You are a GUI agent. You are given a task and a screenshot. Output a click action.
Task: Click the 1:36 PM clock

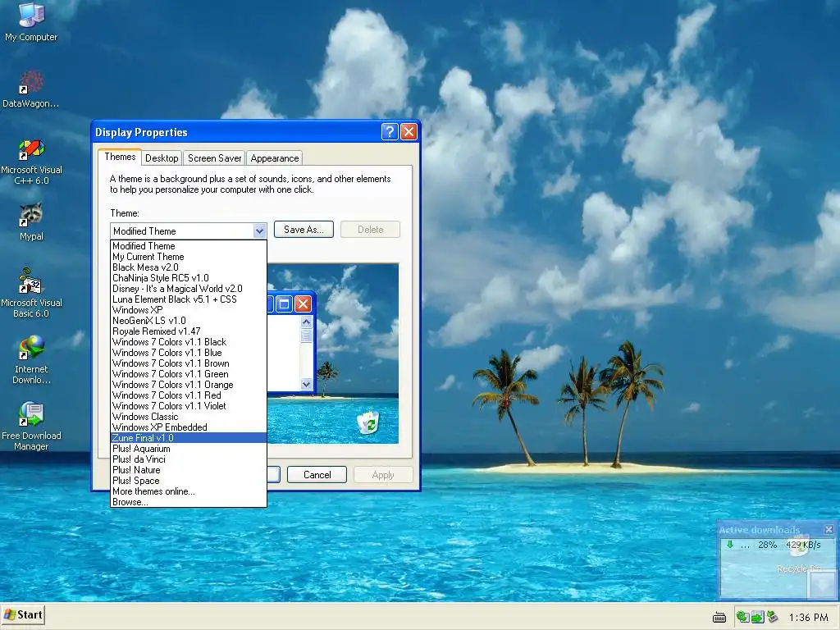pyautogui.click(x=808, y=618)
